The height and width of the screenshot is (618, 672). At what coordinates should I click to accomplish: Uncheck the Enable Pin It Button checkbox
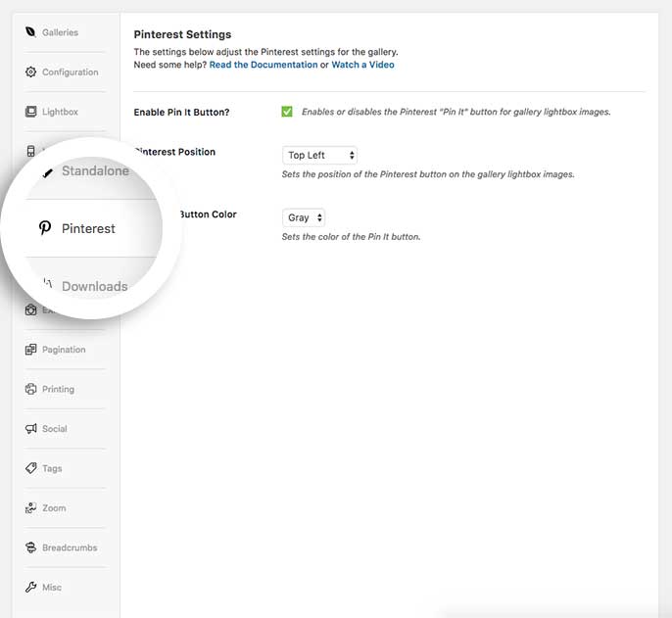287,112
